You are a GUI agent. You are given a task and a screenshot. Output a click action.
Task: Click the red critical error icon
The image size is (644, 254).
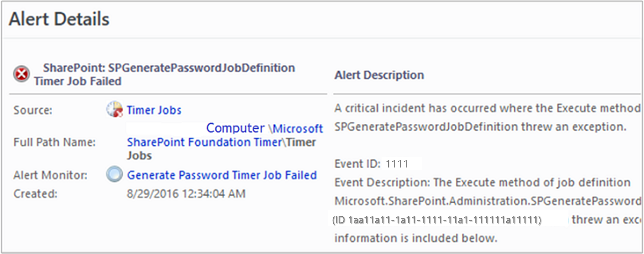pyautogui.click(x=21, y=74)
